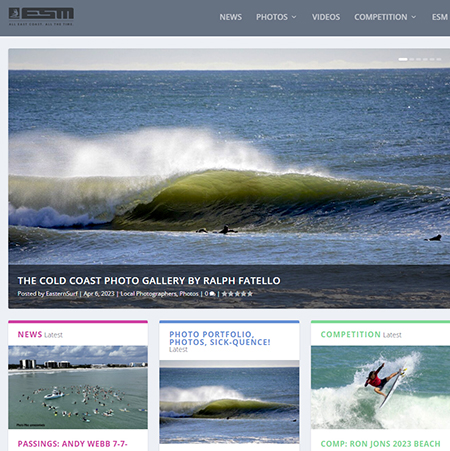The image size is (450, 451).
Task: Open Passings: Andy Webb article link
Action: 72,444
